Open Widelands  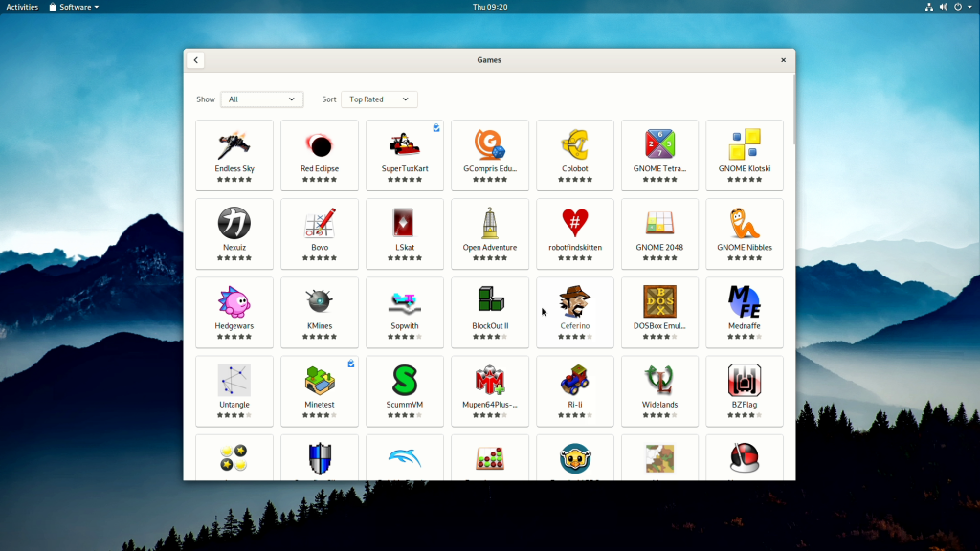pyautogui.click(x=659, y=390)
